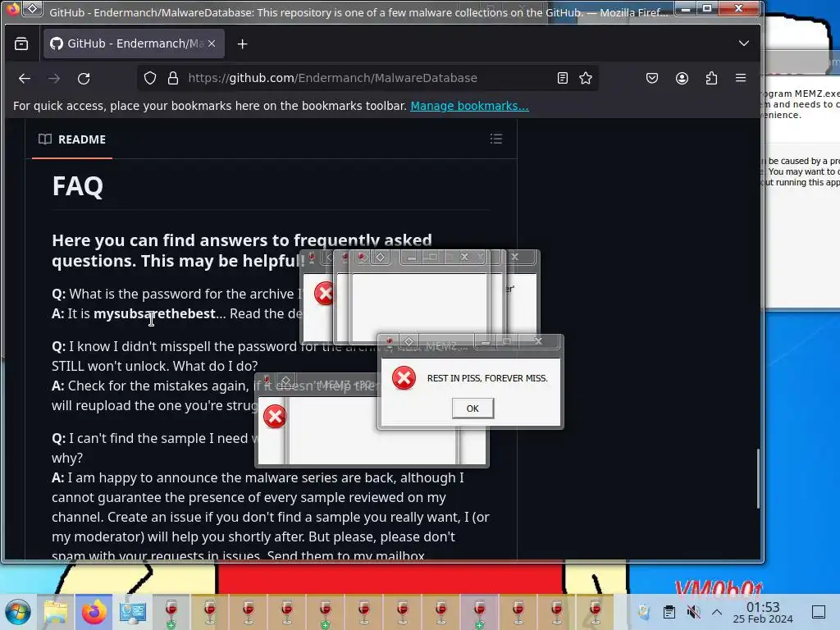Follow the Manage bookmarks link

469,106
